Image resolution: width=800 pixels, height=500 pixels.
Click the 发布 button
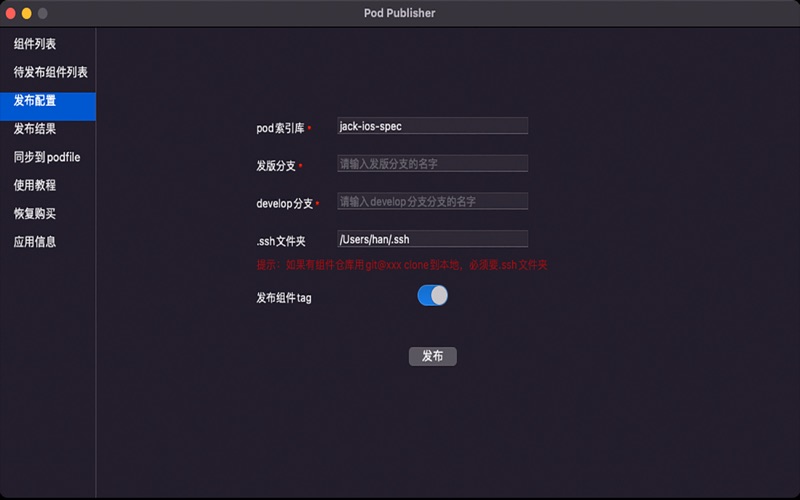tap(433, 356)
